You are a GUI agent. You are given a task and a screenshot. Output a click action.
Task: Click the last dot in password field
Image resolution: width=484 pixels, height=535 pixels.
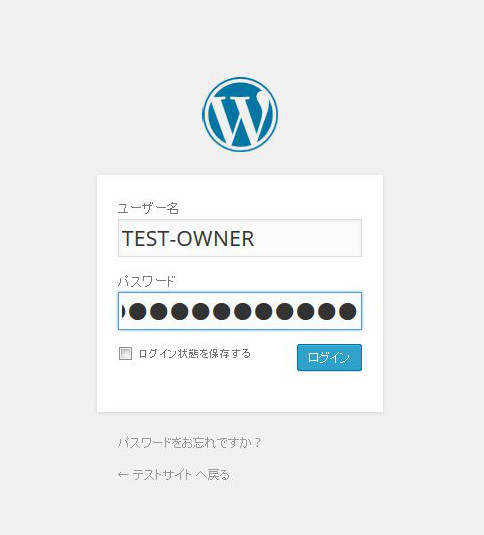click(x=348, y=312)
